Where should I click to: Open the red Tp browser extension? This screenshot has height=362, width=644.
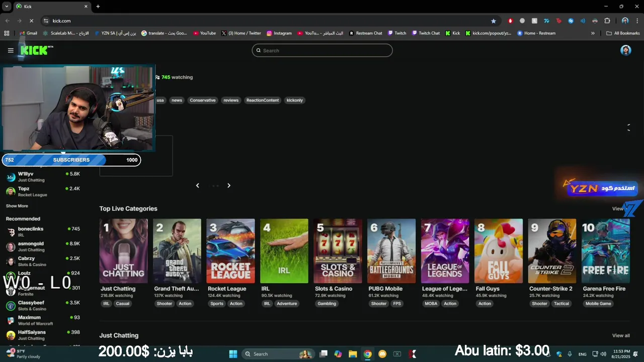click(558, 21)
